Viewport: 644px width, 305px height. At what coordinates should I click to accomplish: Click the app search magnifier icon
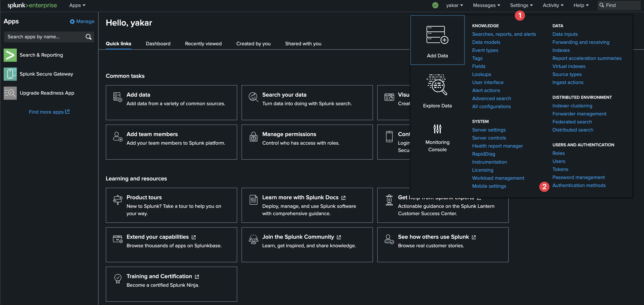coord(88,37)
